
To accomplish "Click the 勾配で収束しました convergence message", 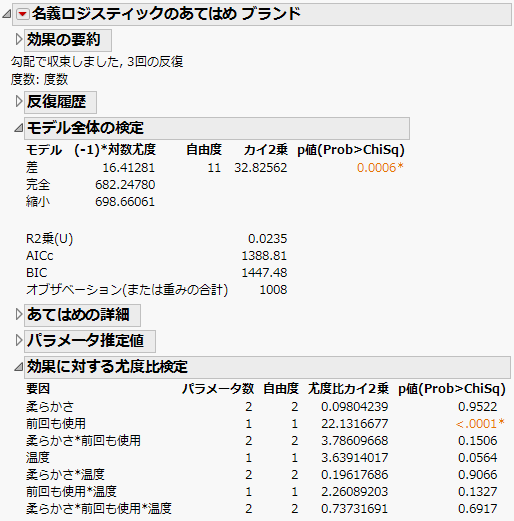I will tap(97, 62).
